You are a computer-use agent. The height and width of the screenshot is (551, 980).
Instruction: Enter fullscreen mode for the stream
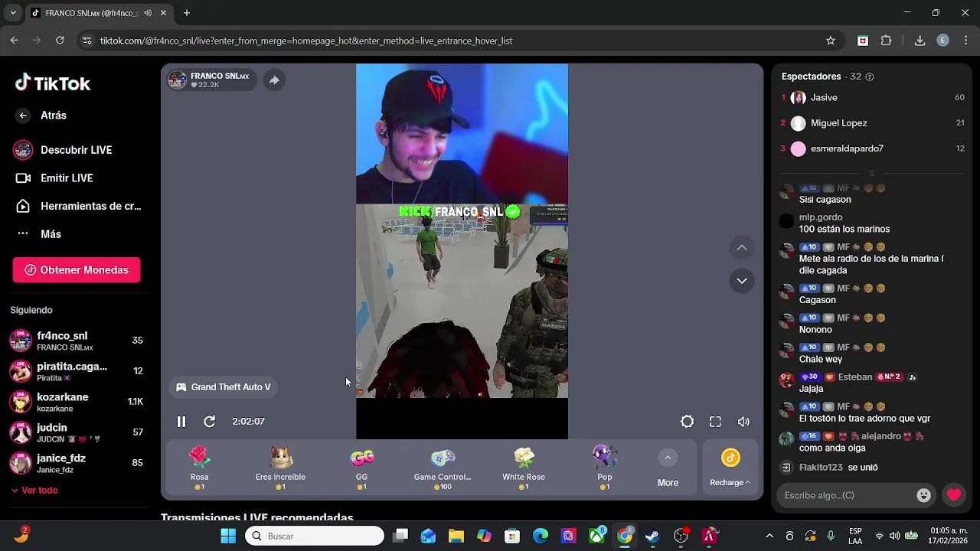coord(715,422)
